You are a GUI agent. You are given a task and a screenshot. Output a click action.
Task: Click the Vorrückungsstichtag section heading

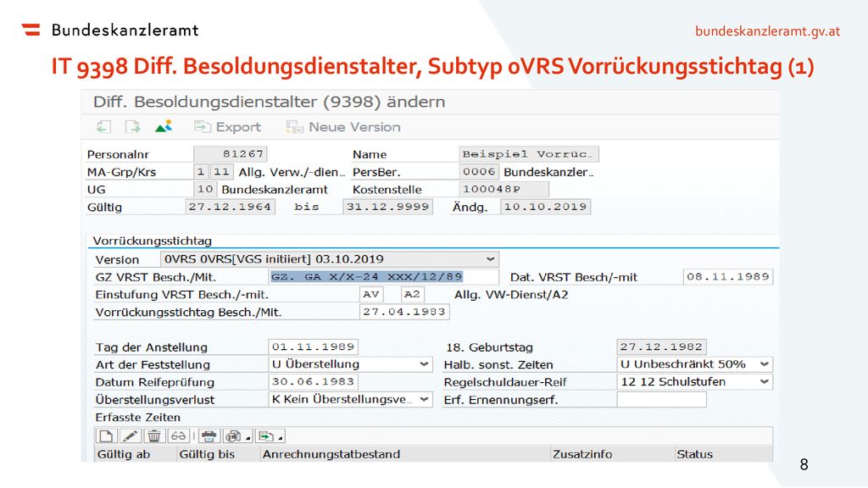(x=153, y=241)
